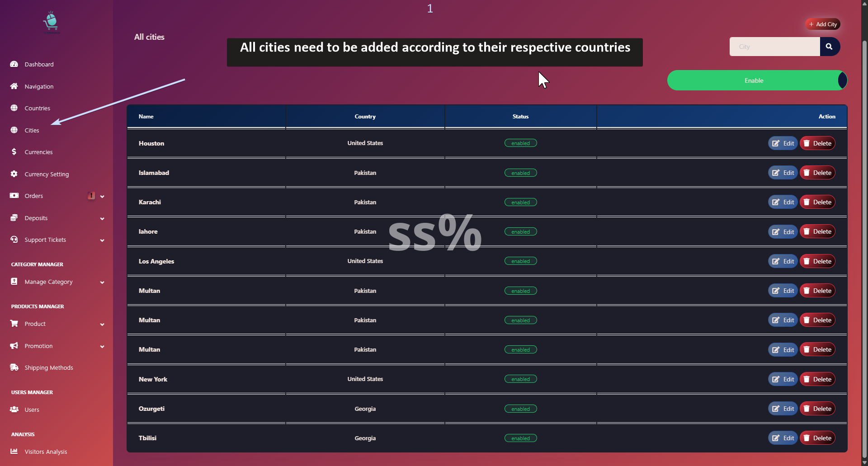This screenshot has height=466, width=868.
Task: Click the search magnifier icon
Action: pos(829,47)
